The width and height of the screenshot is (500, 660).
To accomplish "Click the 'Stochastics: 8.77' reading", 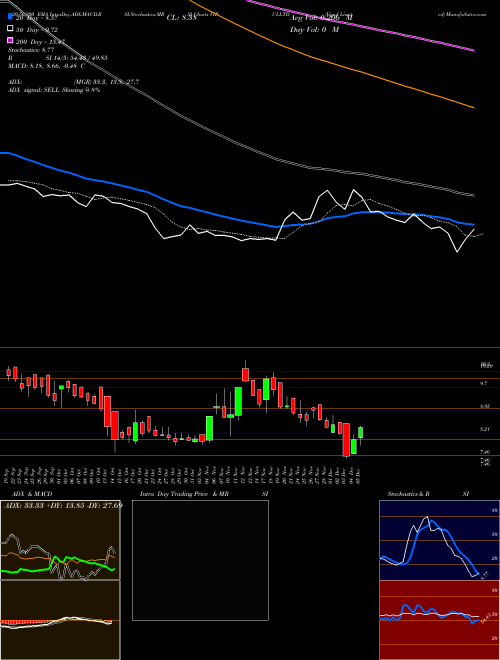I will coord(32,50).
